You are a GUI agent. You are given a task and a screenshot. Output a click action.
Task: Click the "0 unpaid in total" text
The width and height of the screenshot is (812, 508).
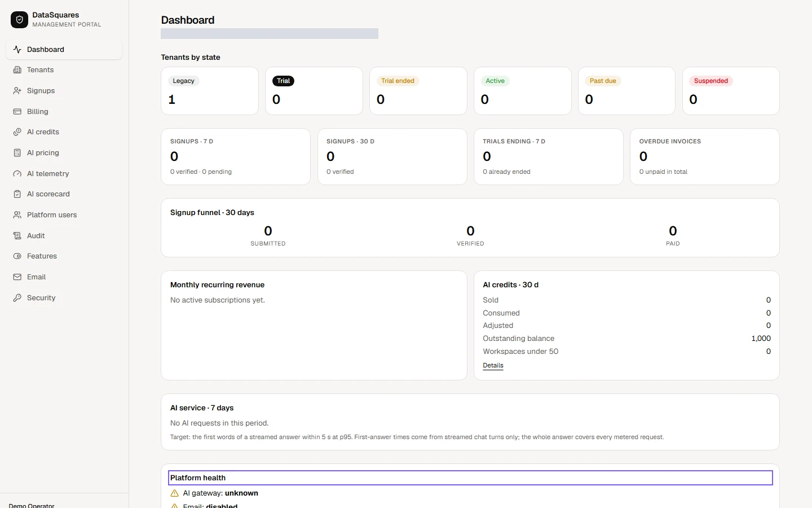click(x=663, y=172)
